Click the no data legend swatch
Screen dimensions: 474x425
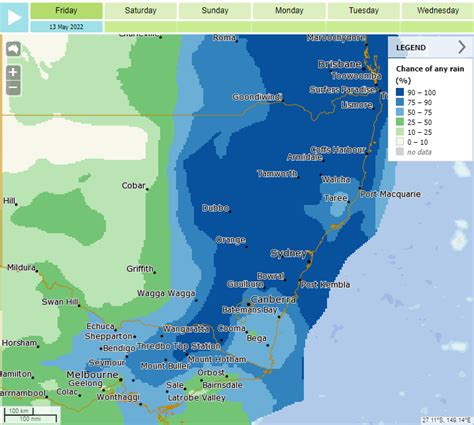click(x=400, y=152)
